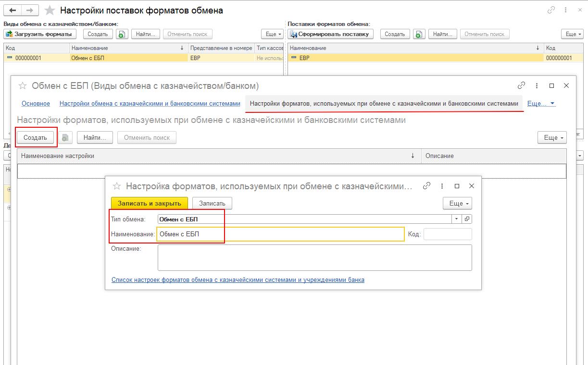Click copy icon in format deliveries toolbar
Viewport: 588px width, 365px height.
point(419,34)
